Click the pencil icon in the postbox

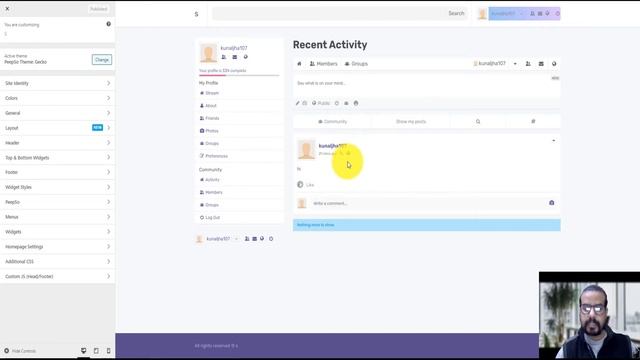point(298,103)
